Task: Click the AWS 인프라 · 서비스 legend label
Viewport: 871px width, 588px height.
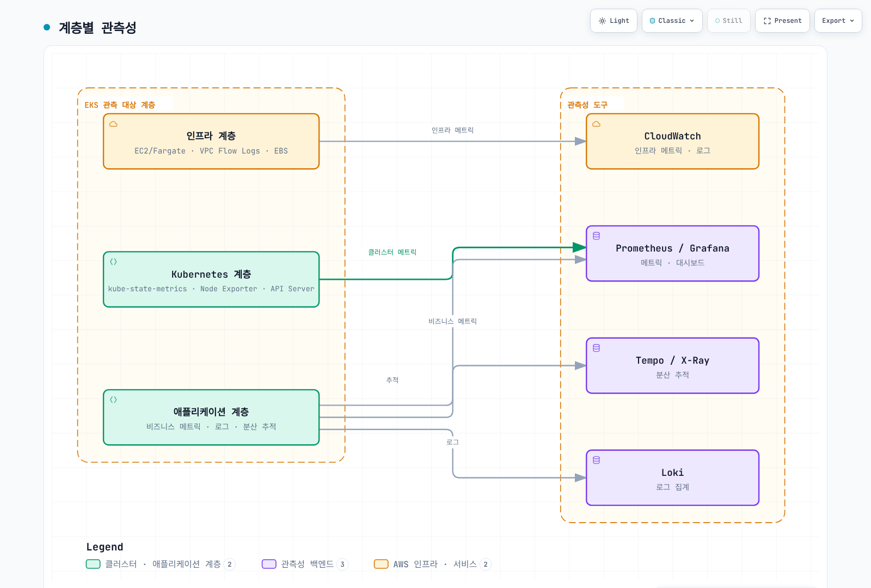Action: (x=435, y=564)
